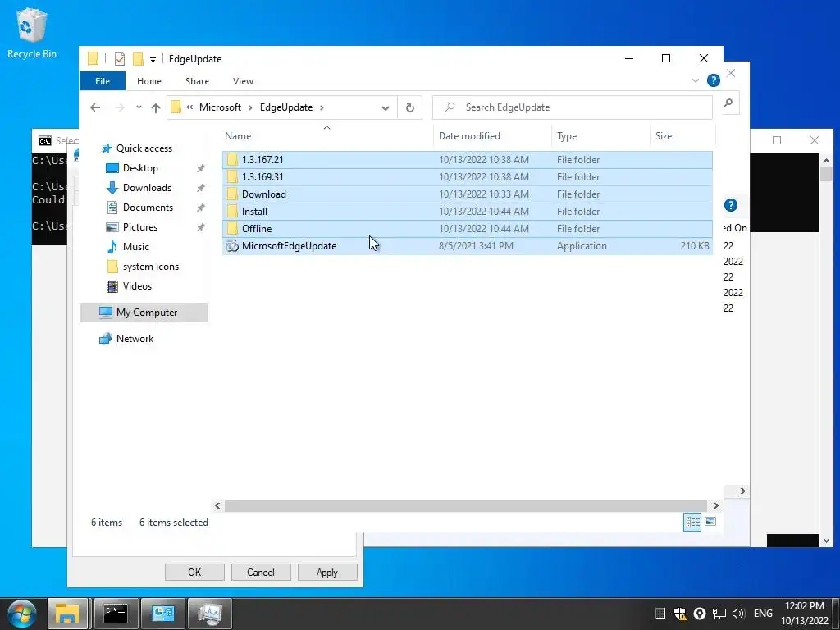Click Apply in the dialog behind
The image size is (840, 630).
click(x=327, y=572)
